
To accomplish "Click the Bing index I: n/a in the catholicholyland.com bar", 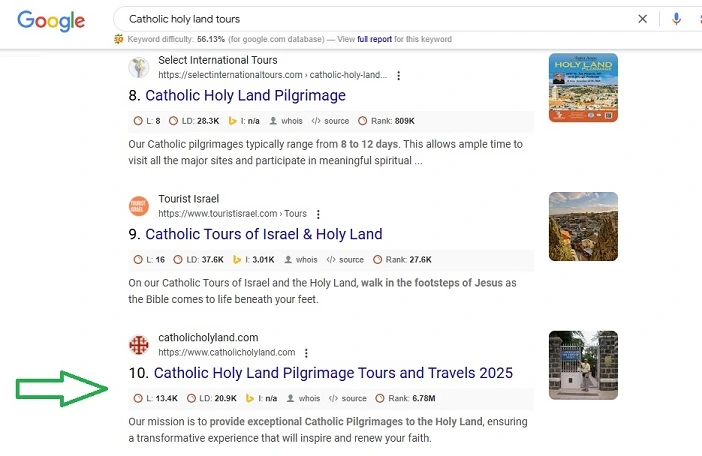I will (261, 398).
